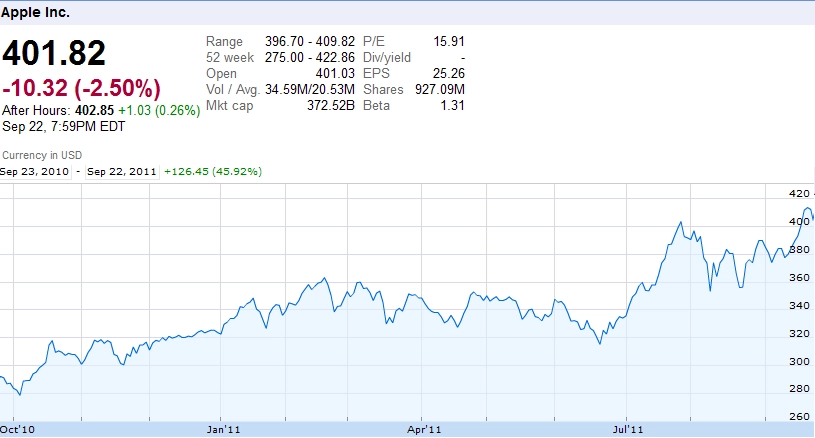Viewport: 815px width, 438px height.
Task: Click the 280 price axis label
Action: (x=799, y=388)
